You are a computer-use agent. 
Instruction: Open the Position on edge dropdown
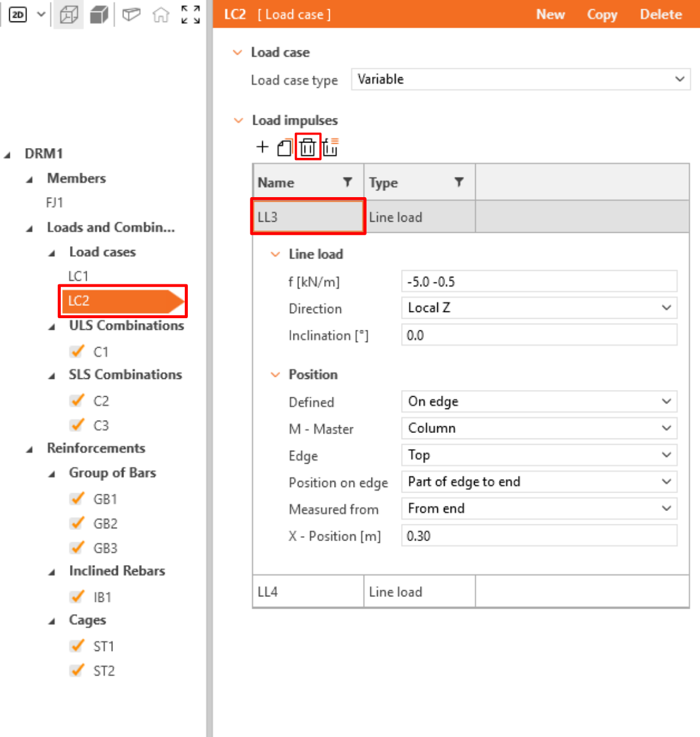coord(539,482)
